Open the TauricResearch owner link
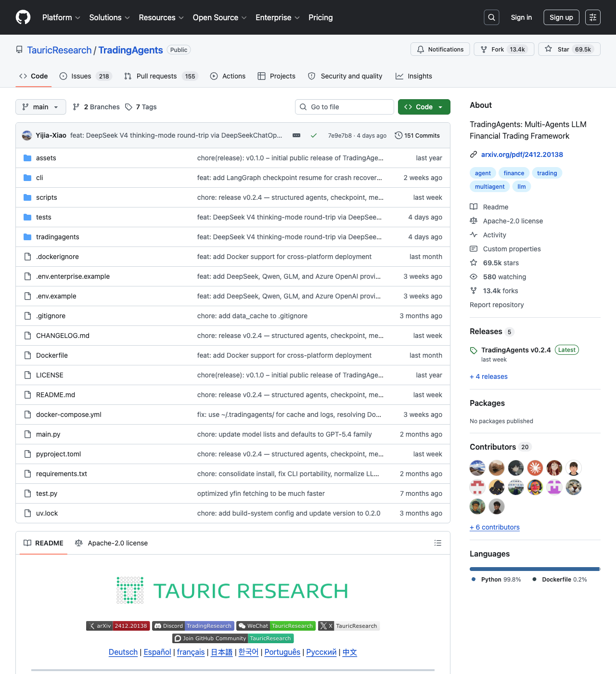 point(59,50)
